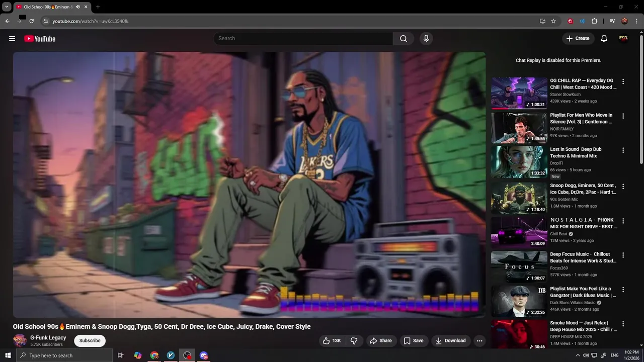Open options for Make You Feel Like a Gangster

[x=623, y=290]
